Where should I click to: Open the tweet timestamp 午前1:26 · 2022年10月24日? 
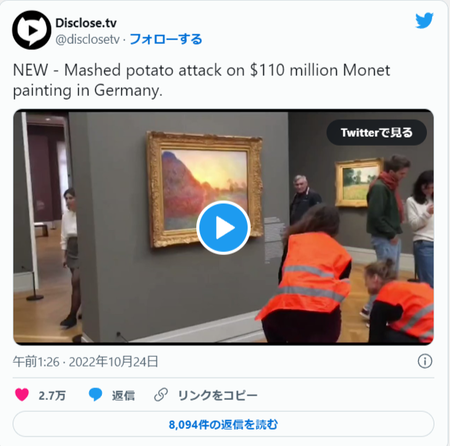tap(85, 361)
